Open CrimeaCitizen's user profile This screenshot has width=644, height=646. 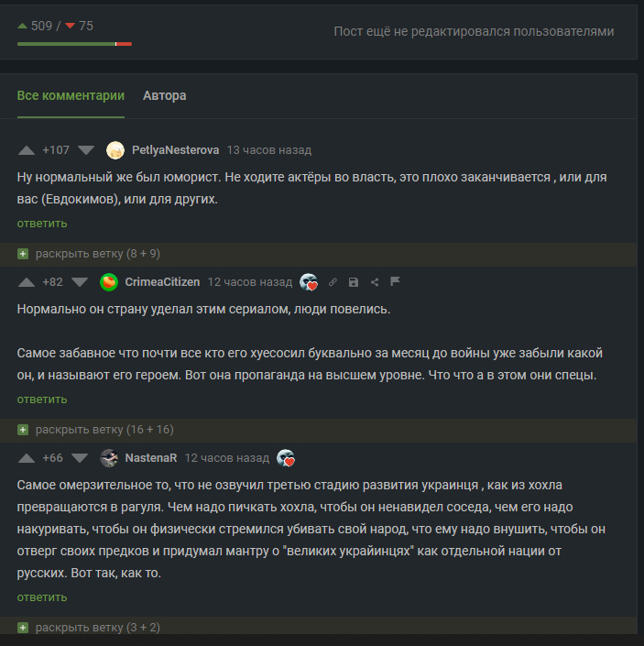click(162, 282)
